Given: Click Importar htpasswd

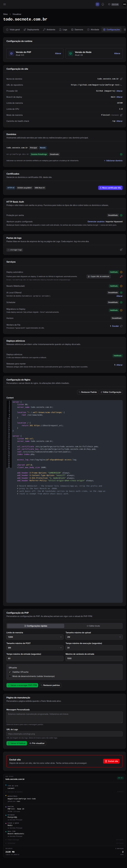Looking at the screenshot, I should coord(114,222).
